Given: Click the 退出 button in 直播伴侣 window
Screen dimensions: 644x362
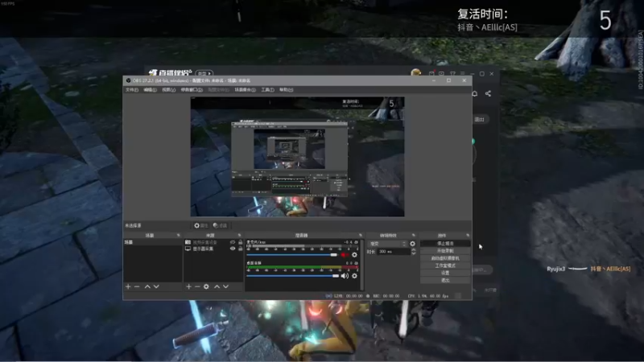Looking at the screenshot, I should [x=479, y=119].
